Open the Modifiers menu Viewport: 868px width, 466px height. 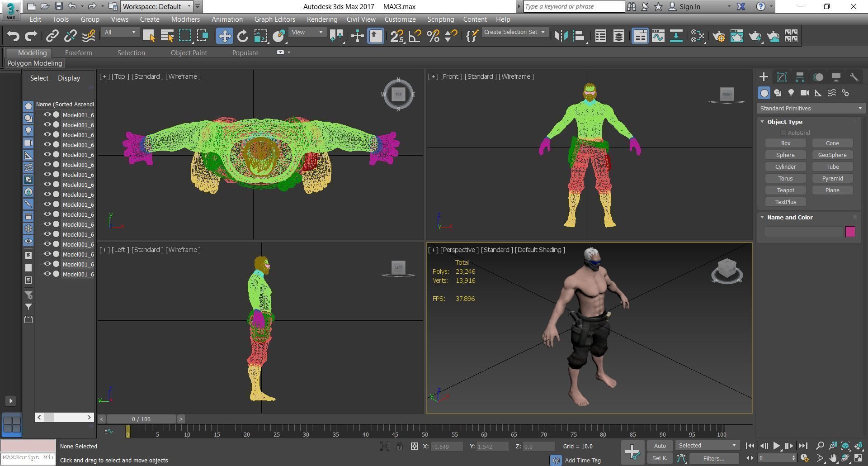(185, 19)
